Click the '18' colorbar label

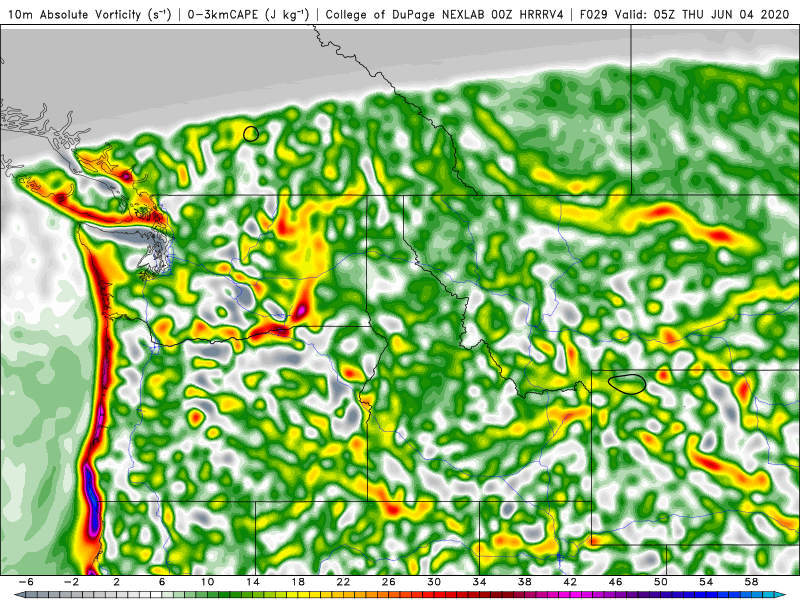point(298,582)
